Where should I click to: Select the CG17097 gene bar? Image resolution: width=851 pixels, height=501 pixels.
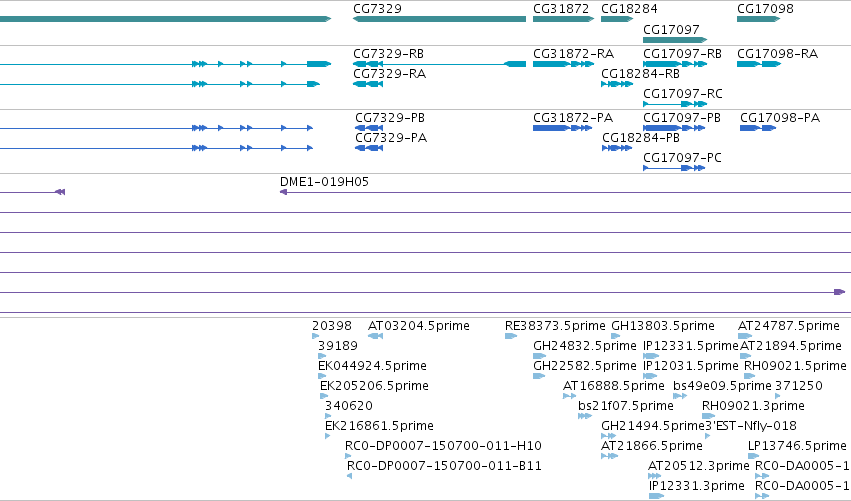(675, 40)
